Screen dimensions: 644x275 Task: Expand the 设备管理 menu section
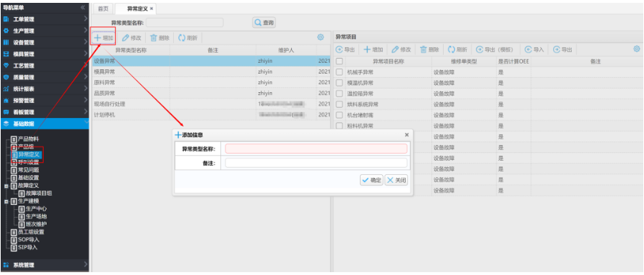[44, 42]
